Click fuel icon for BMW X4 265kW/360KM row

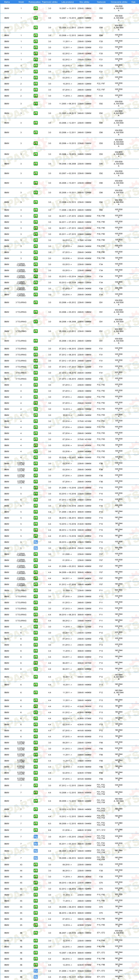click(35, 877)
